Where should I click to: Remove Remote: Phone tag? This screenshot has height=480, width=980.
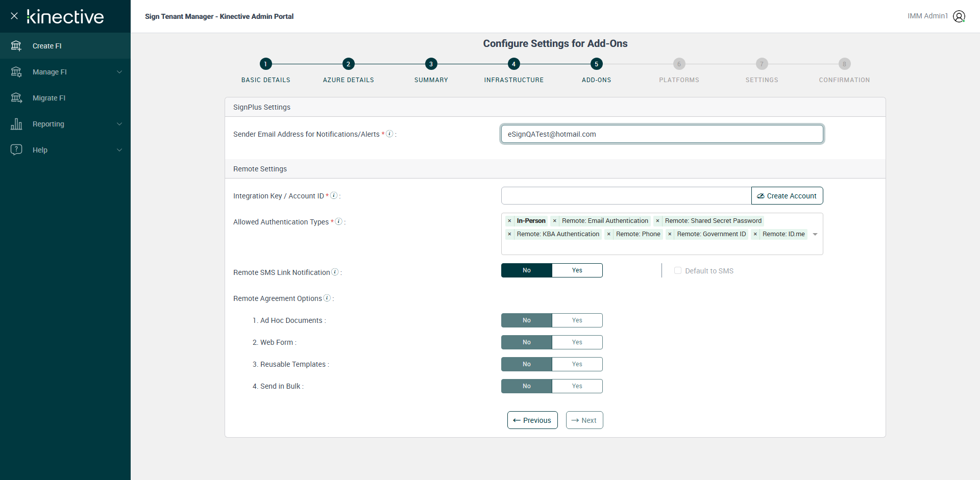(x=608, y=234)
